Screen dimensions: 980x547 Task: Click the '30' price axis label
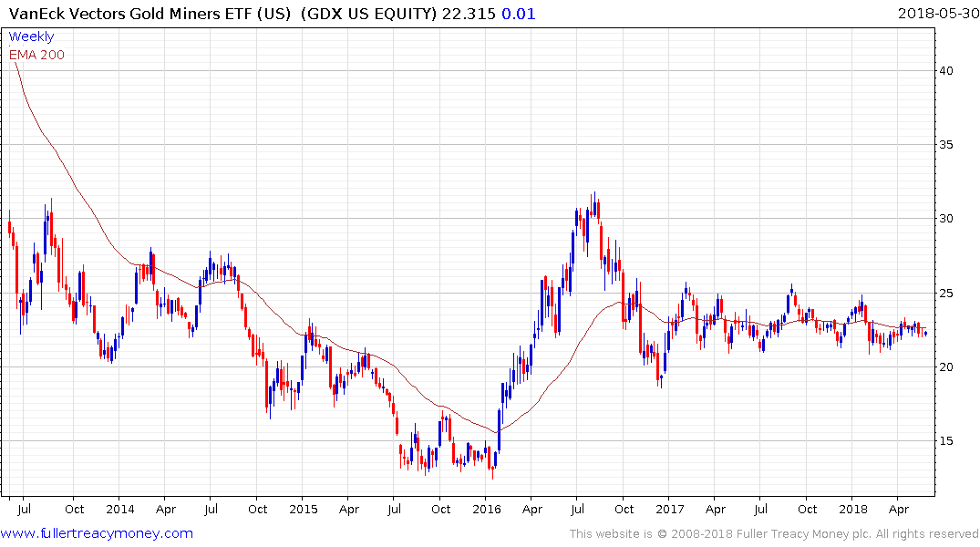[946, 219]
